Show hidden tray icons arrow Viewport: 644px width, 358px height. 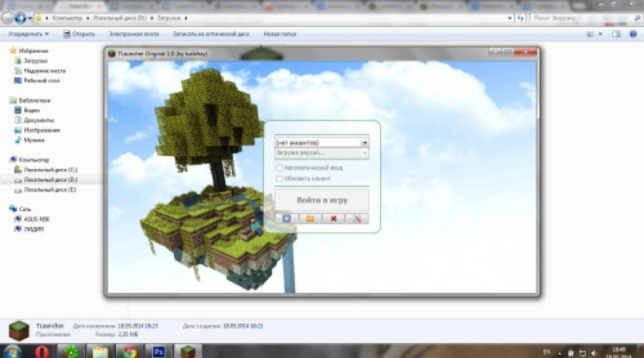click(560, 353)
